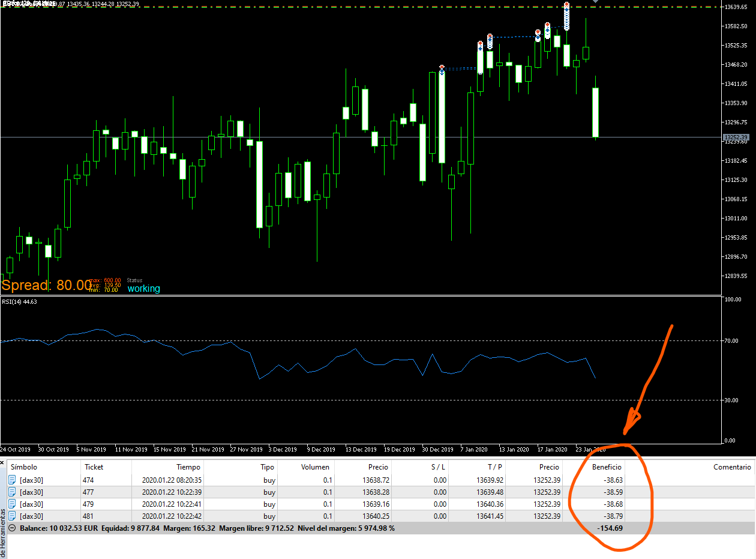Sort trades by Tipo column header

coord(267,467)
